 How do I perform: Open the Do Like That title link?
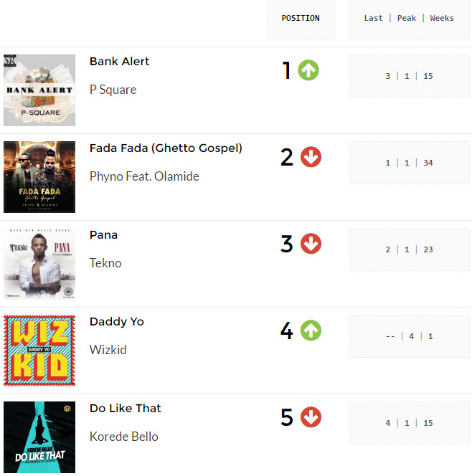(125, 409)
